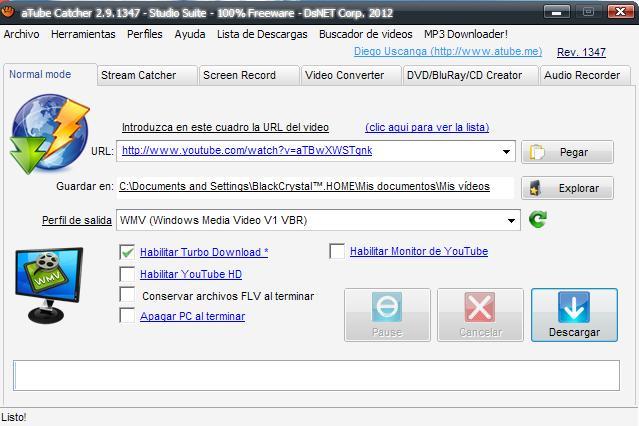The height and width of the screenshot is (426, 639).
Task: Switch to the Video Converter tab
Action: tap(351, 75)
